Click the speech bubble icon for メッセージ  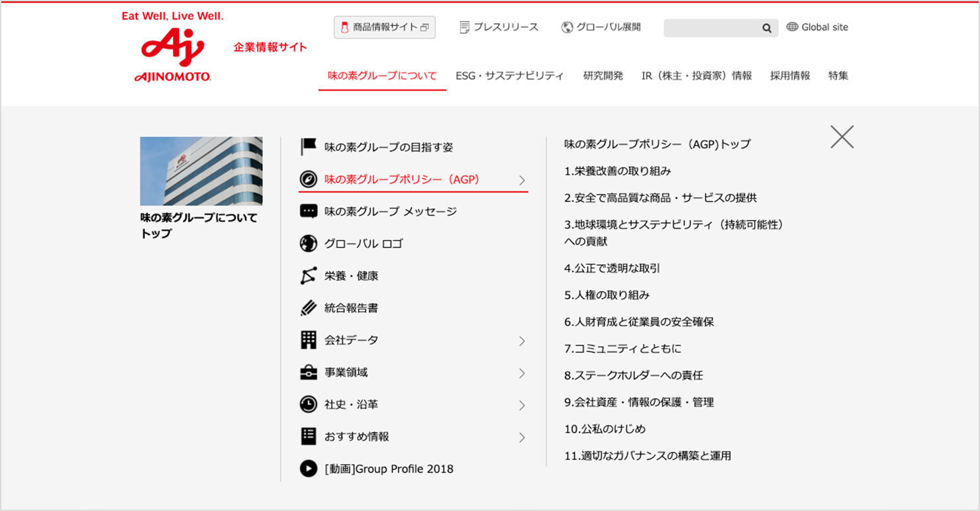pyautogui.click(x=309, y=211)
